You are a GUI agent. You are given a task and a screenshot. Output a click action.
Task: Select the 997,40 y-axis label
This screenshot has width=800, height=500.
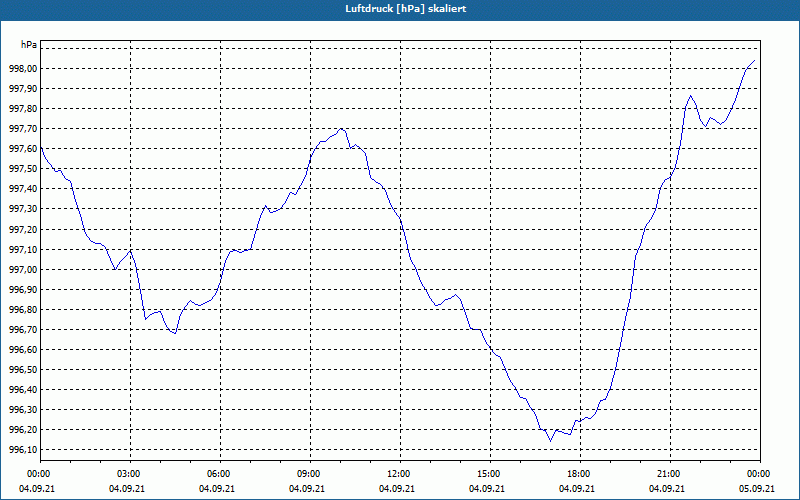(x=23, y=189)
